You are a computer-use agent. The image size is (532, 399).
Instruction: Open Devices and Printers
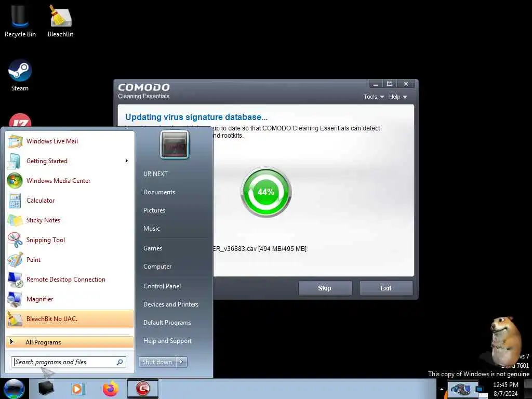(170, 304)
